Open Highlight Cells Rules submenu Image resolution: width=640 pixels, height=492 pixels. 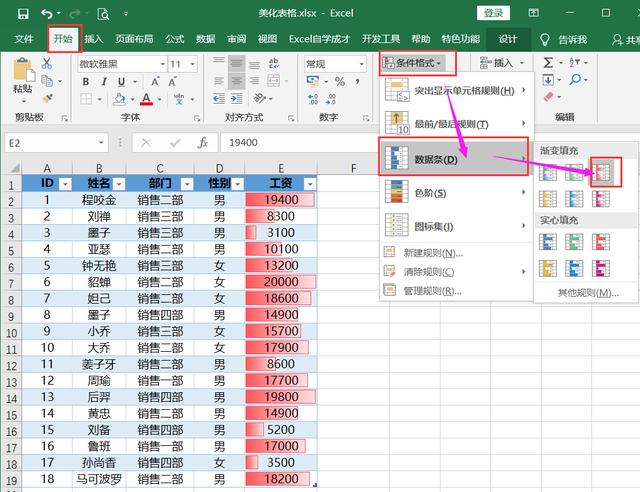point(456,91)
